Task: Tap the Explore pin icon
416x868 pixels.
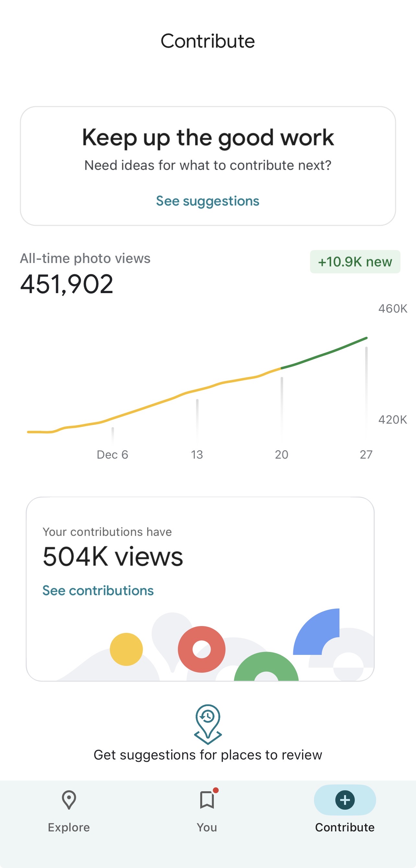Action: (x=69, y=800)
